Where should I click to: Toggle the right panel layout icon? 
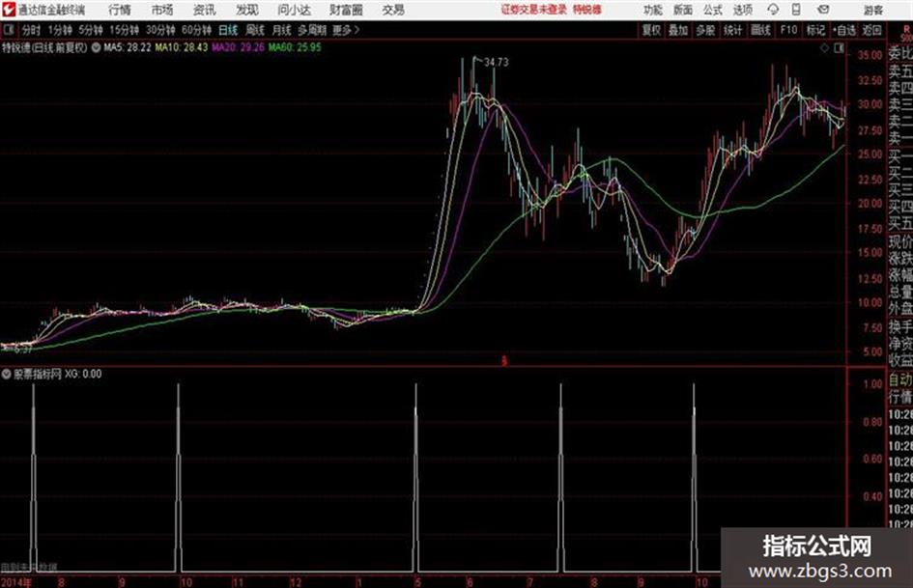[839, 48]
